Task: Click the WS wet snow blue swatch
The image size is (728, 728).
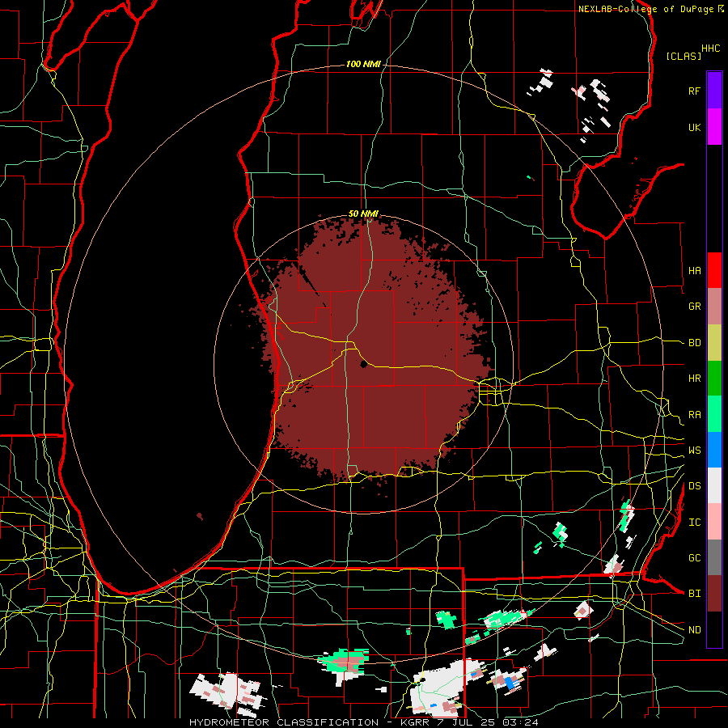Action: pyautogui.click(x=714, y=450)
